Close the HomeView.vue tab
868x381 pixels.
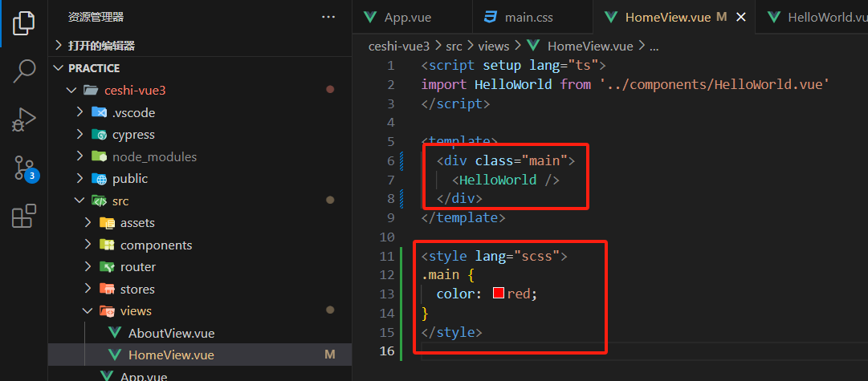coord(740,17)
